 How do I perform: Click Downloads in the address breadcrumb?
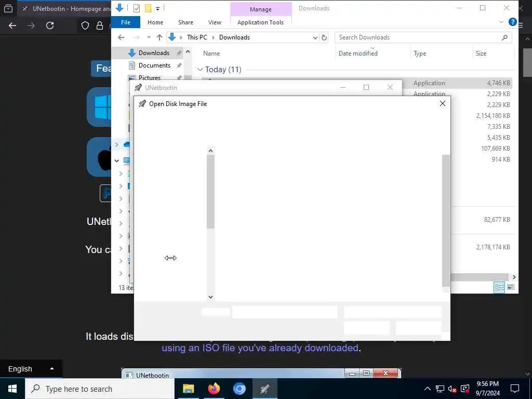[234, 37]
